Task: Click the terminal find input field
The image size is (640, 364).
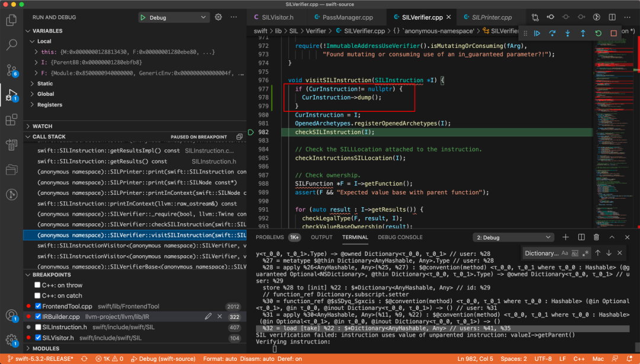Action: 541,253
